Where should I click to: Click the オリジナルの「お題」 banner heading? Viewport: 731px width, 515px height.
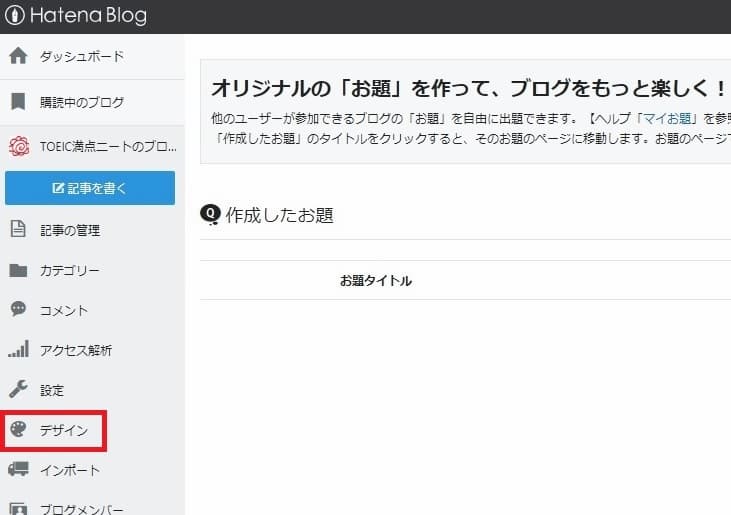pyautogui.click(x=468, y=88)
